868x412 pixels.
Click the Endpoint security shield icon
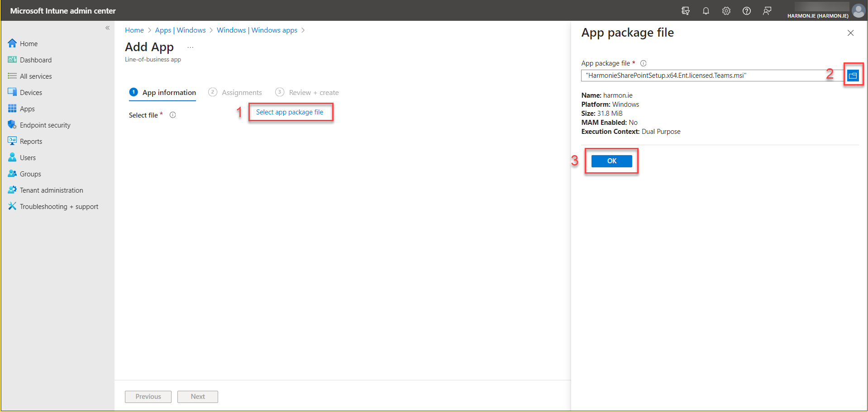pyautogui.click(x=12, y=125)
